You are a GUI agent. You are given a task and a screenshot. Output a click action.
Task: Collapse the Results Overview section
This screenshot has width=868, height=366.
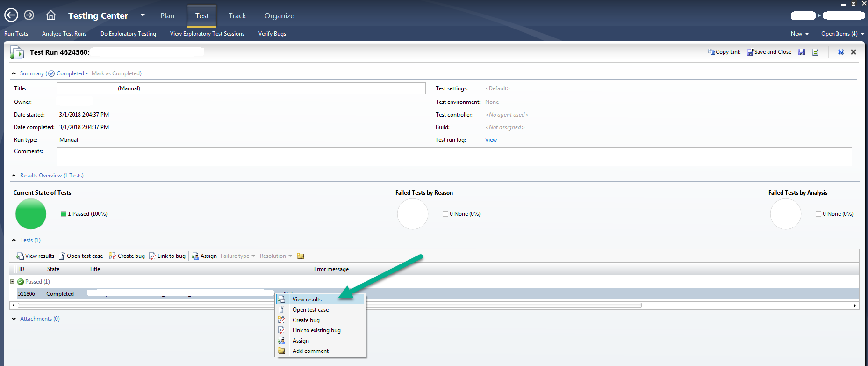pos(14,176)
